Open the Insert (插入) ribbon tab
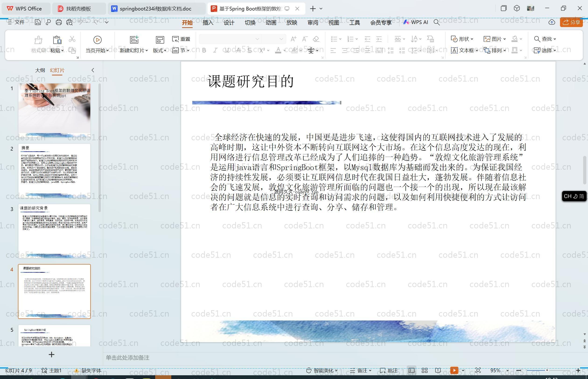588x379 pixels. coord(208,23)
